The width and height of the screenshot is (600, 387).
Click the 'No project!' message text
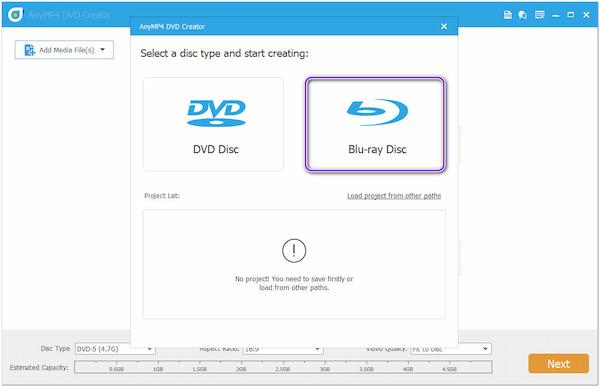point(294,283)
